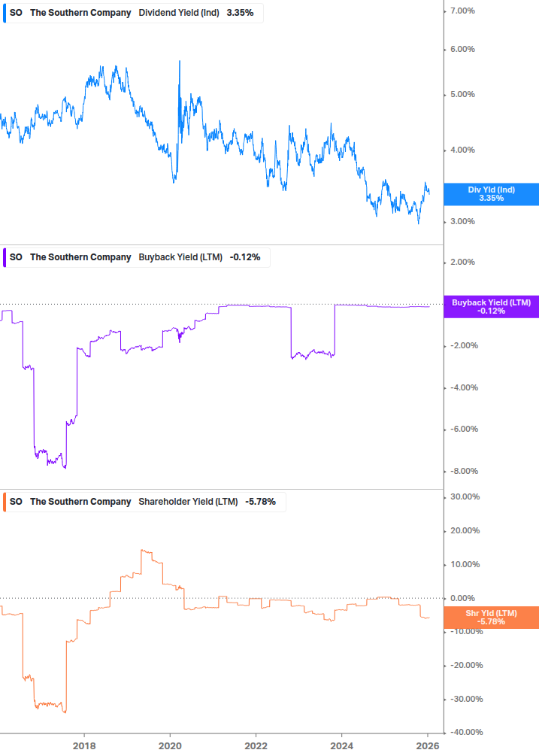Click the purple Buyback Yield color bar
Screen dimensions: 539x756
(x=4, y=257)
